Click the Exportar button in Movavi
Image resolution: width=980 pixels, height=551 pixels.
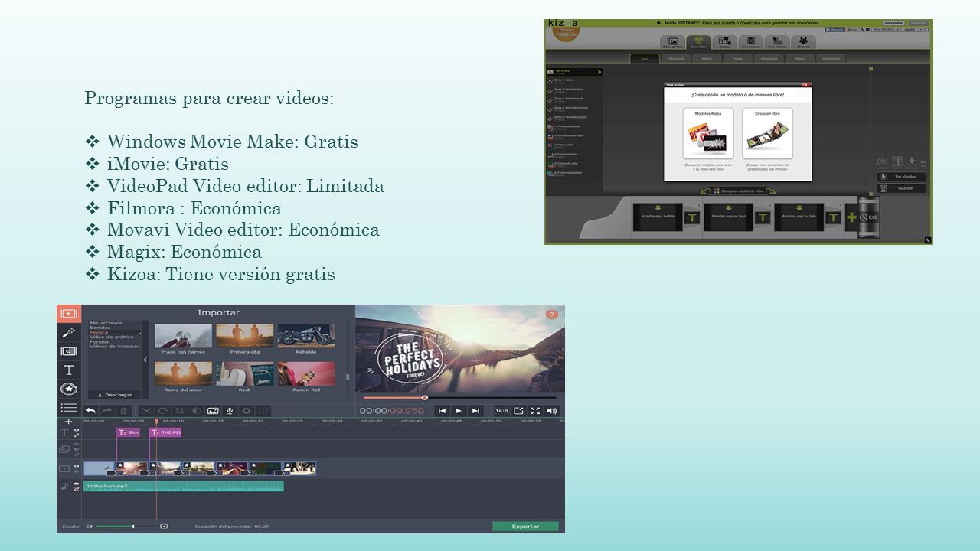tap(525, 527)
